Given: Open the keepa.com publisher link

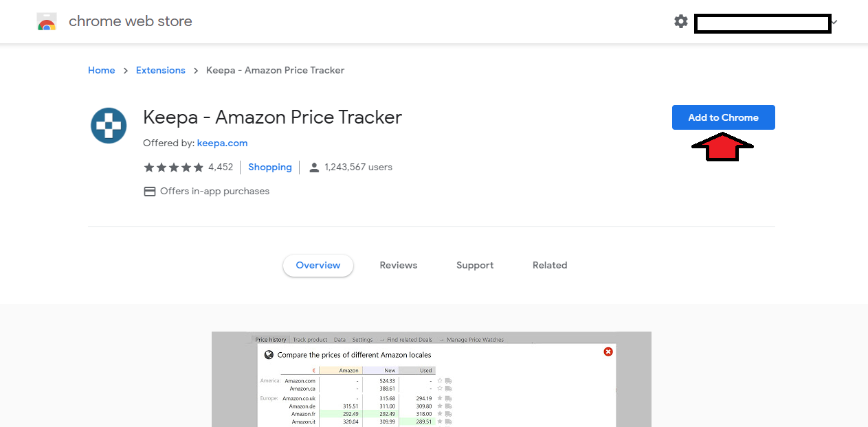Looking at the screenshot, I should point(222,143).
